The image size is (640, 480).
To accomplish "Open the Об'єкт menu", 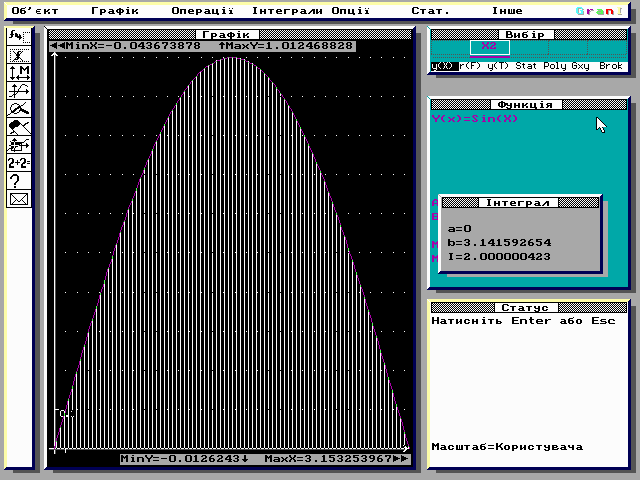I will (35, 11).
